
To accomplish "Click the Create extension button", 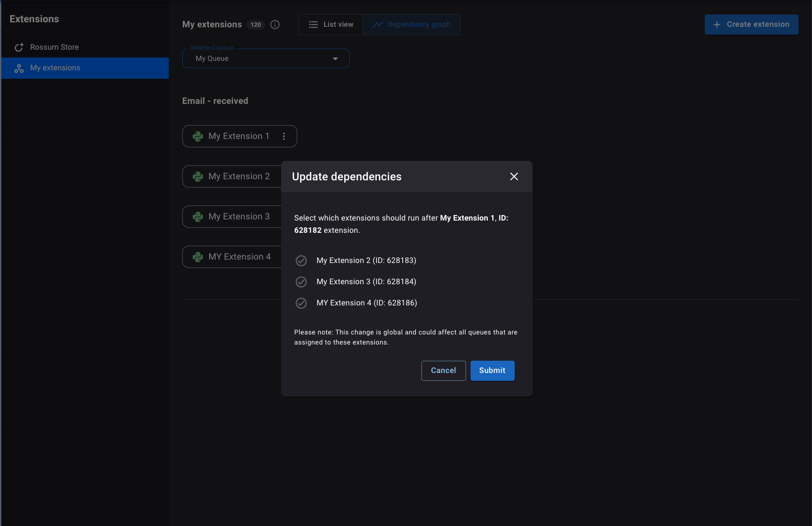I will (x=752, y=25).
